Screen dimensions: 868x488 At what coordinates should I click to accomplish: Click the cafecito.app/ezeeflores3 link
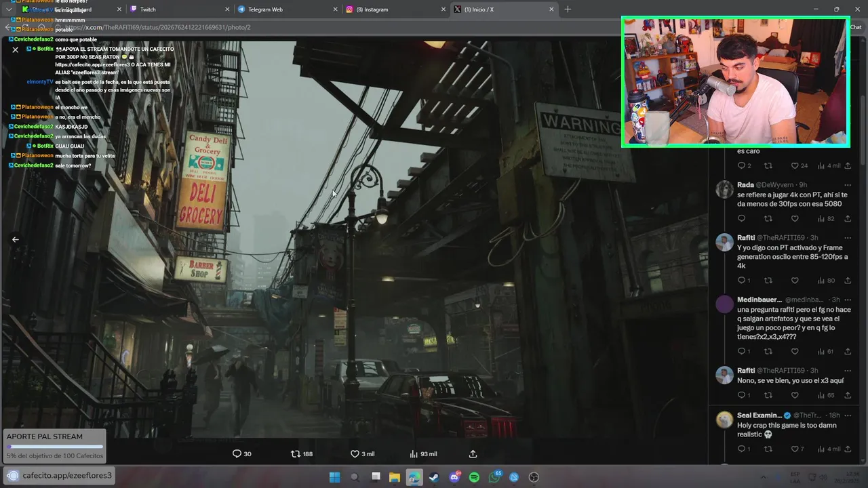pyautogui.click(x=67, y=476)
